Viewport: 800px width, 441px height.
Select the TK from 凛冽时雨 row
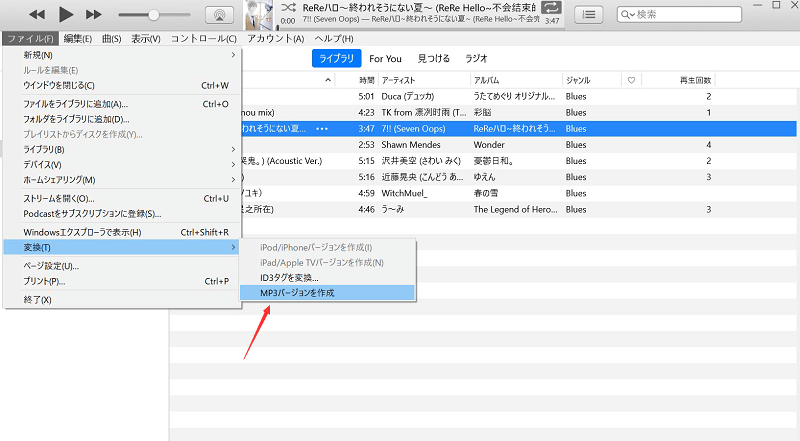[x=483, y=112]
